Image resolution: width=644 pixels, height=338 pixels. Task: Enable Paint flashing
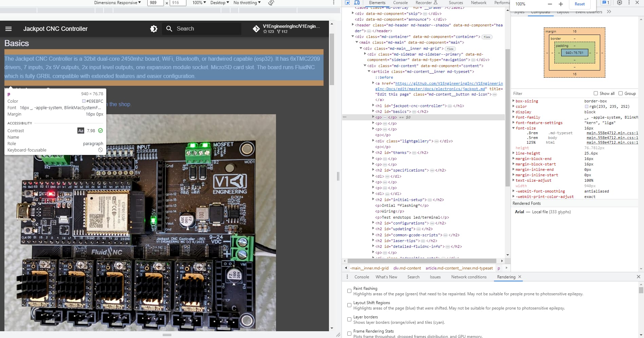(x=349, y=291)
